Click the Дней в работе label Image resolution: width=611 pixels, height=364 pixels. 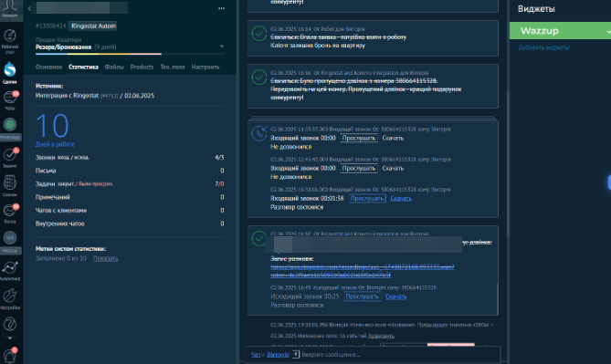[55, 144]
